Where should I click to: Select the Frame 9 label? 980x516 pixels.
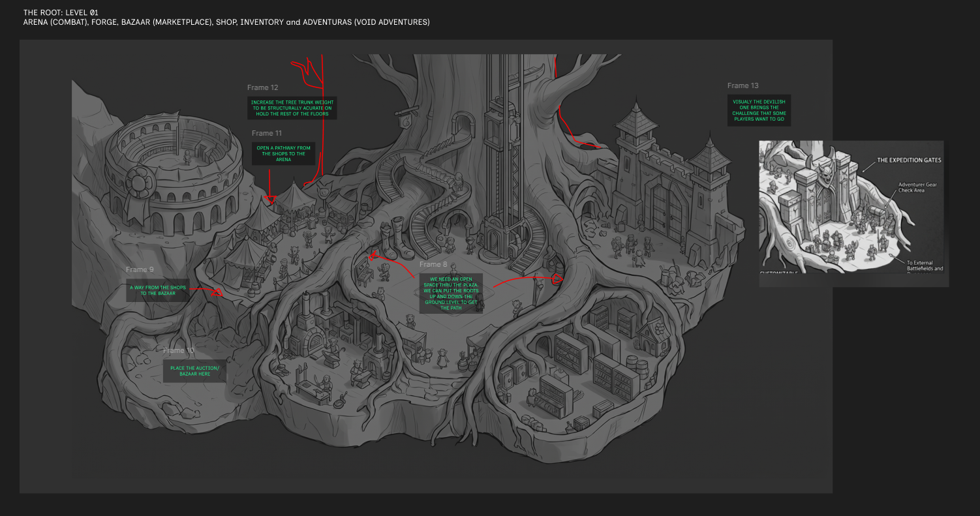[x=140, y=269]
